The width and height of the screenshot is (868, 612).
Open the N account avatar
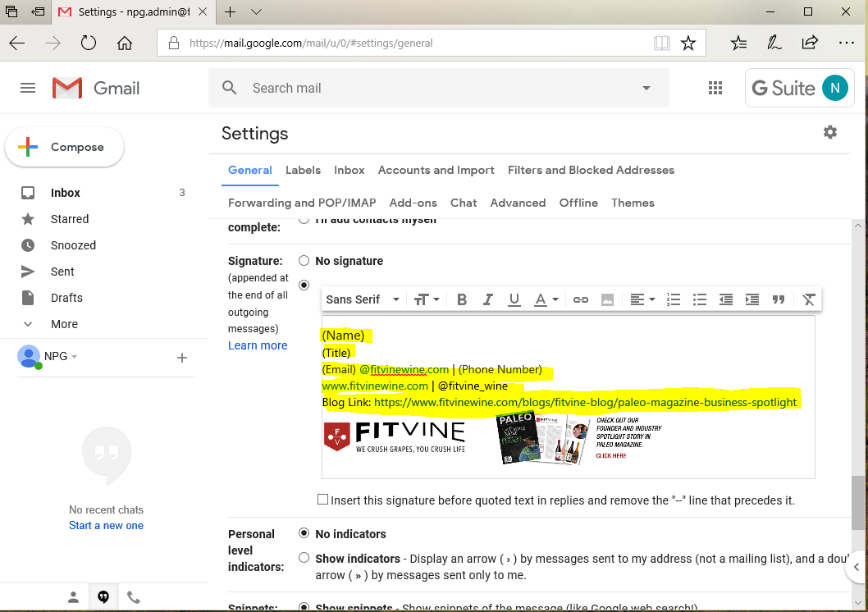pos(835,88)
